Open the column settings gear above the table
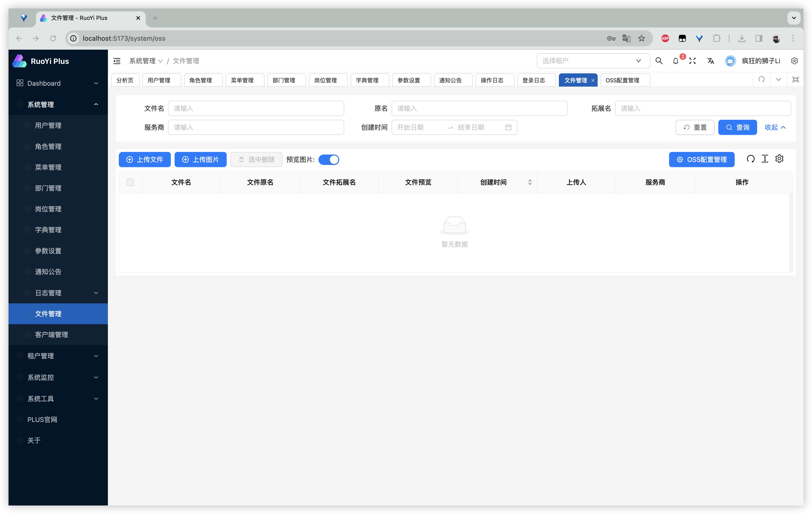 point(779,159)
